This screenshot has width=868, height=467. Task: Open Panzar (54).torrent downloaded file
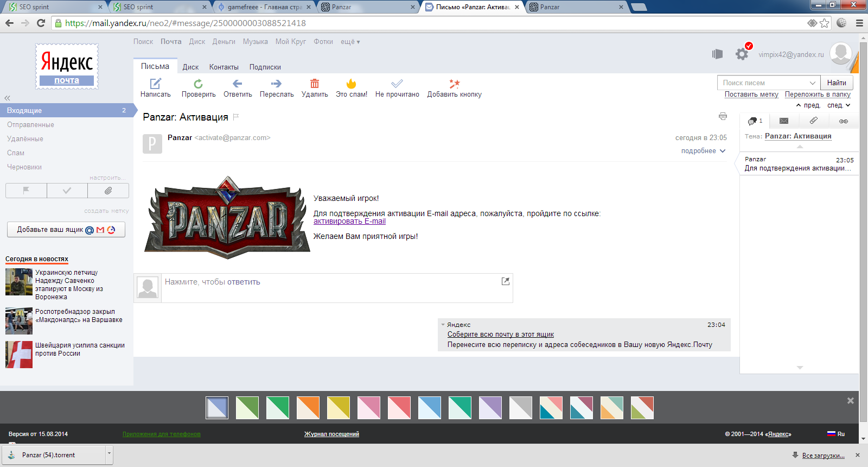click(54, 455)
